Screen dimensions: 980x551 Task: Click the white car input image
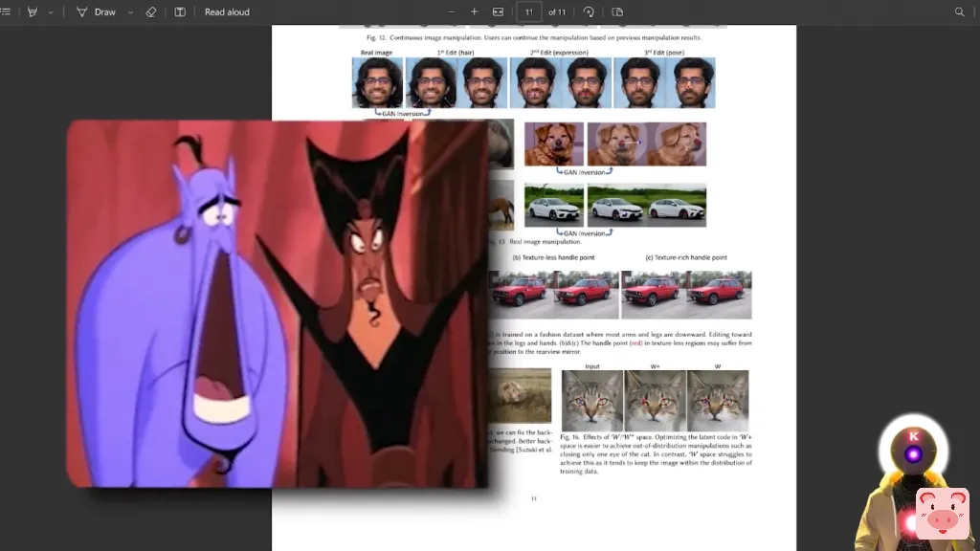554,206
